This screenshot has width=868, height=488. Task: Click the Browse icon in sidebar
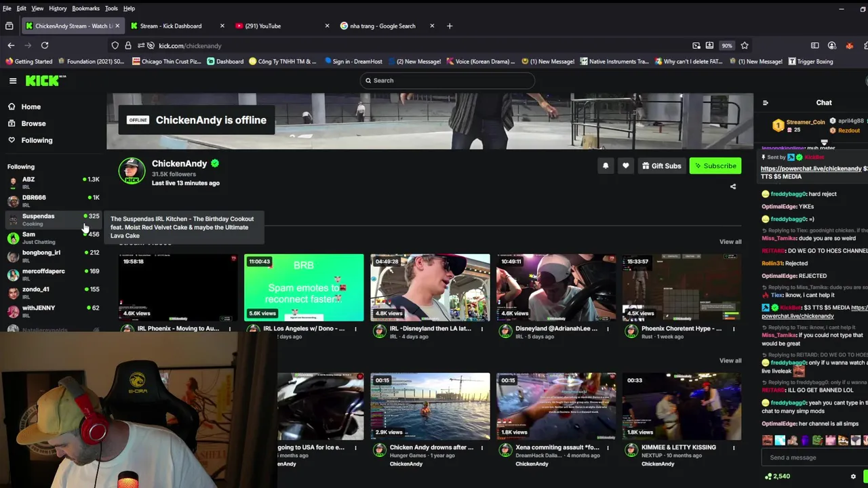click(x=12, y=123)
